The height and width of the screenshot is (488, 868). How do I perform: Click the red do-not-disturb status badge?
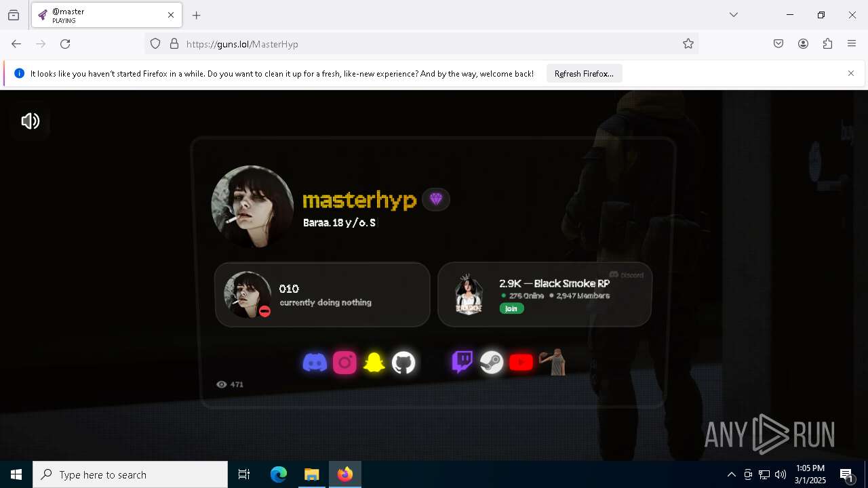click(x=265, y=311)
